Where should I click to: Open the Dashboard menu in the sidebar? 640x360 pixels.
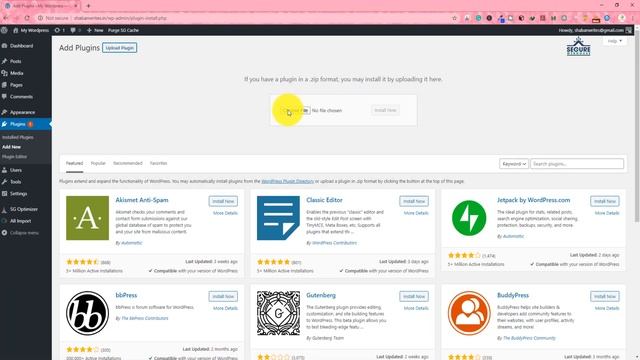point(21,46)
